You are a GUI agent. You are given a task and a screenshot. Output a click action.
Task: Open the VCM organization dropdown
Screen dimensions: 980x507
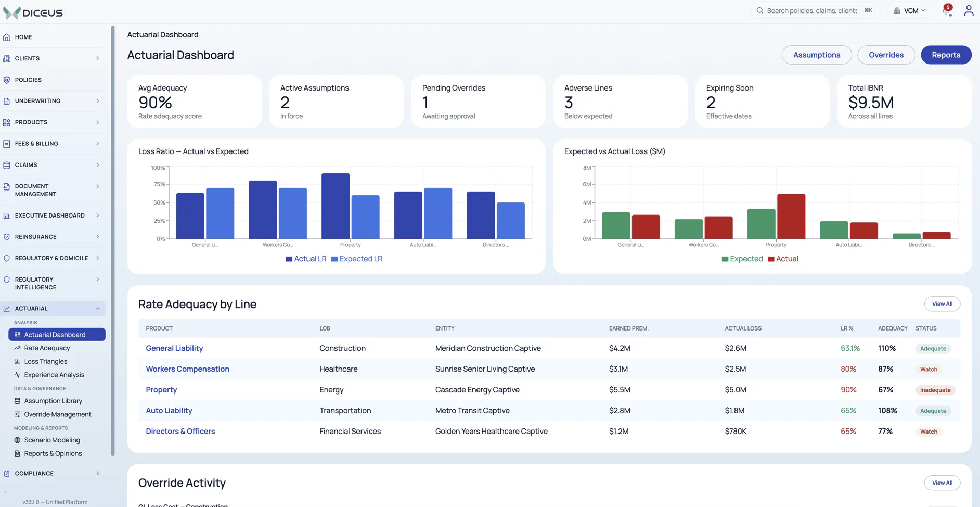pyautogui.click(x=910, y=10)
